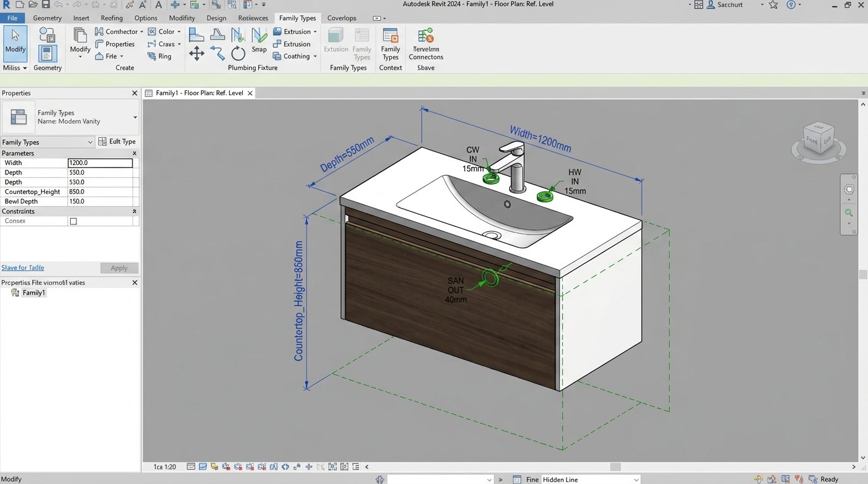Click the Ring tool icon
The image size is (868, 484).
152,56
